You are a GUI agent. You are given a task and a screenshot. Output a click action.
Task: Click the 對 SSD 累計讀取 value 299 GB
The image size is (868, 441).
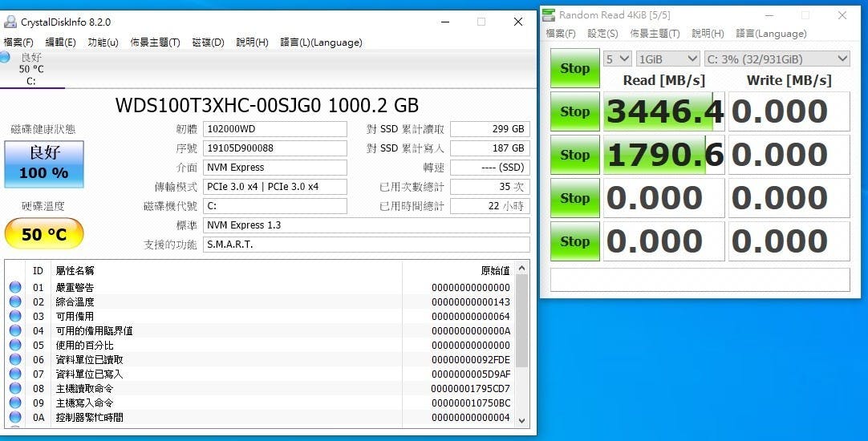pos(490,129)
